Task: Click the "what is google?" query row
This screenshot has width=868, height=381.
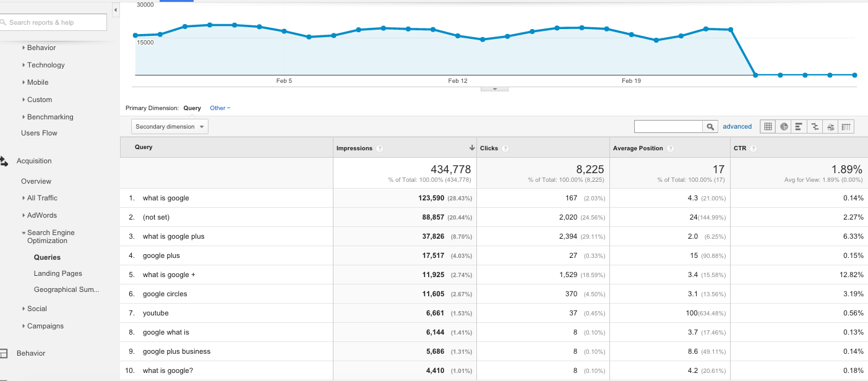Action: point(168,370)
